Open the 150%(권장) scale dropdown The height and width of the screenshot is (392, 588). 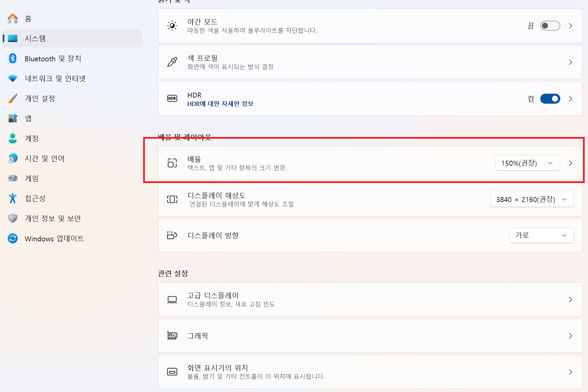pos(527,163)
